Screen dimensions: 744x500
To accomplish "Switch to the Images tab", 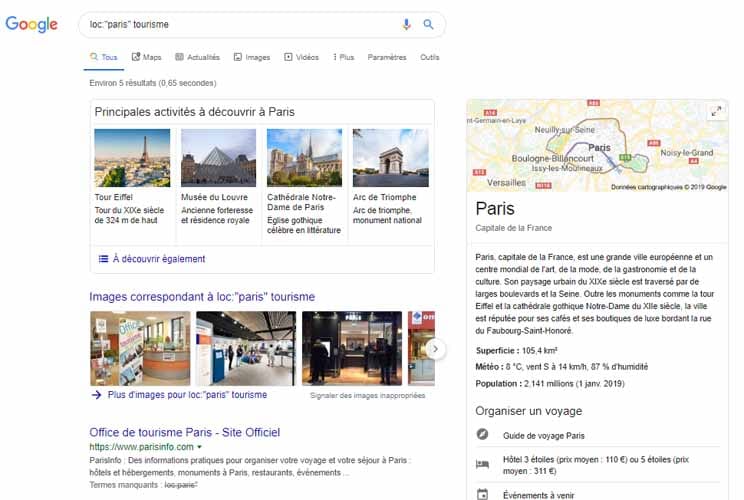I will 251,57.
